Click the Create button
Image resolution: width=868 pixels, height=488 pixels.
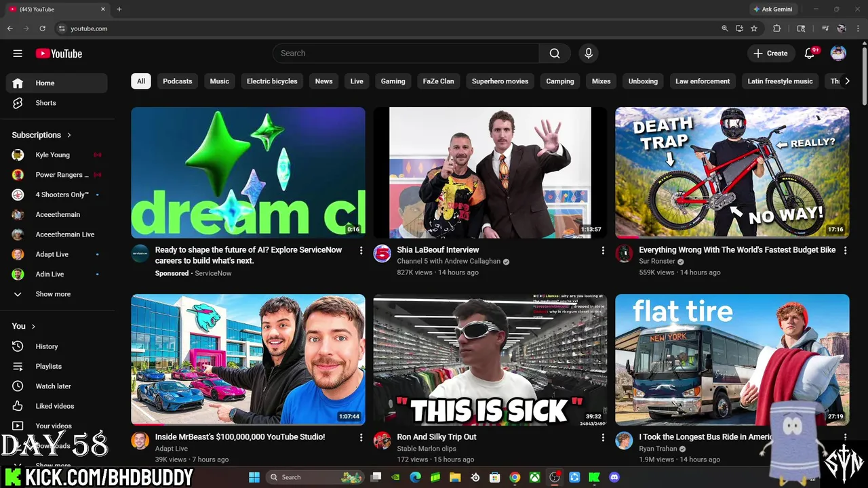coord(771,54)
